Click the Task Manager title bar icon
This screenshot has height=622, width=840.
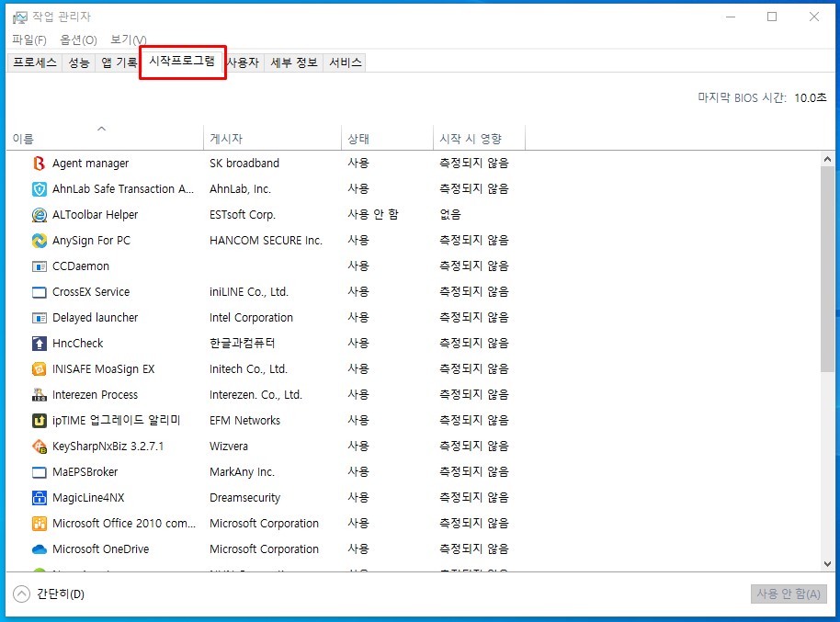[x=19, y=17]
